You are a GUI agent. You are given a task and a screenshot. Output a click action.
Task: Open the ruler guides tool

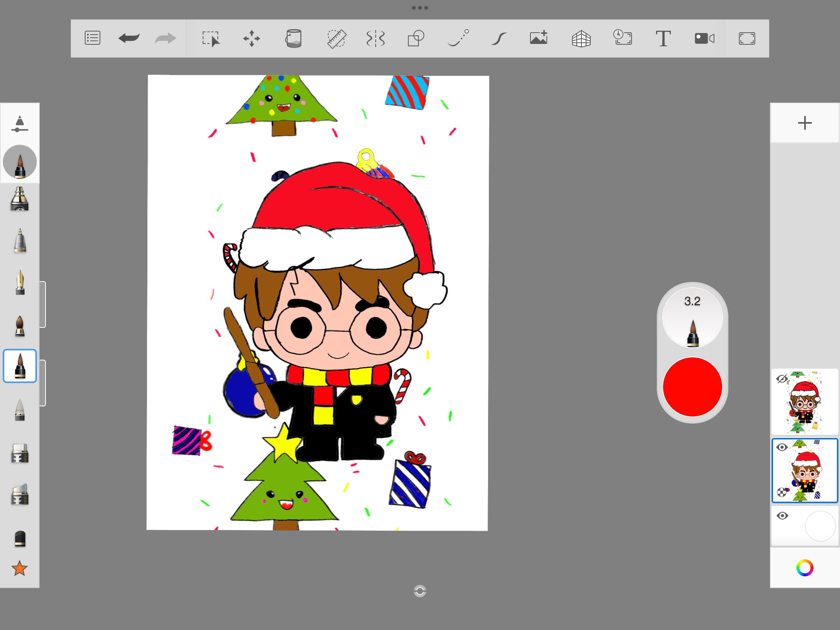(x=336, y=38)
